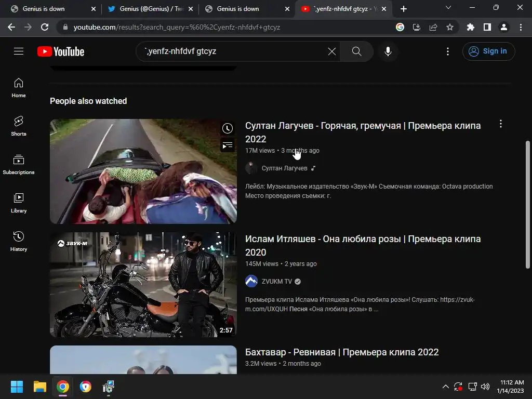Click the YouTube search input field
532x399 pixels.
pos(234,51)
